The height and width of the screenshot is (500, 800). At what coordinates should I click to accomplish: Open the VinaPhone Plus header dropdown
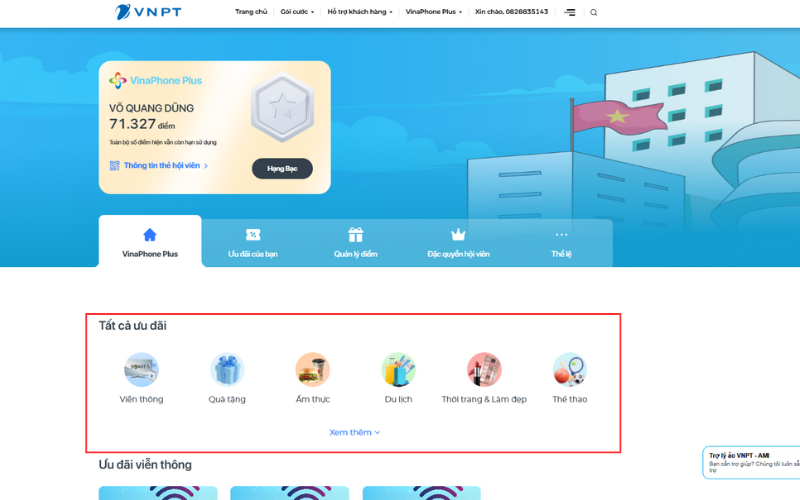click(x=433, y=11)
